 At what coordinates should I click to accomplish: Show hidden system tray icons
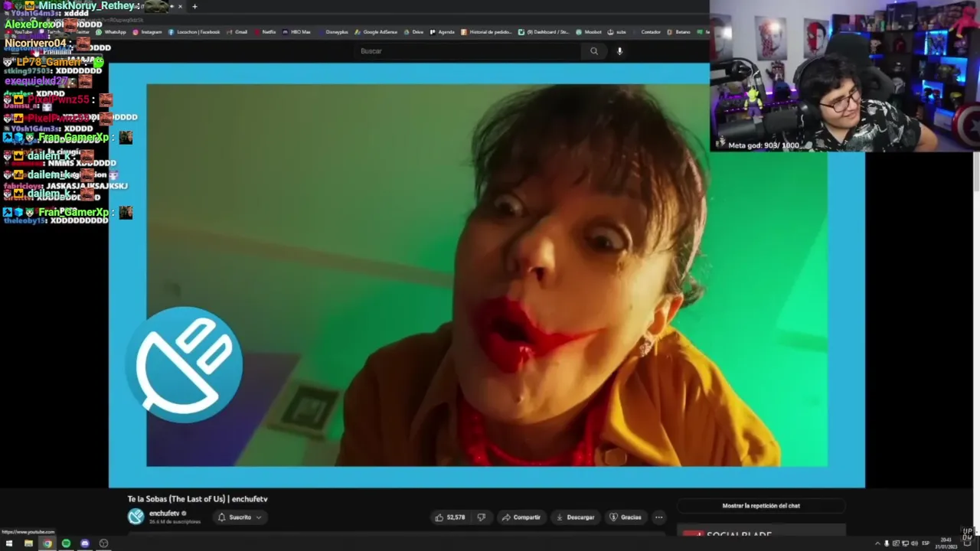(877, 543)
